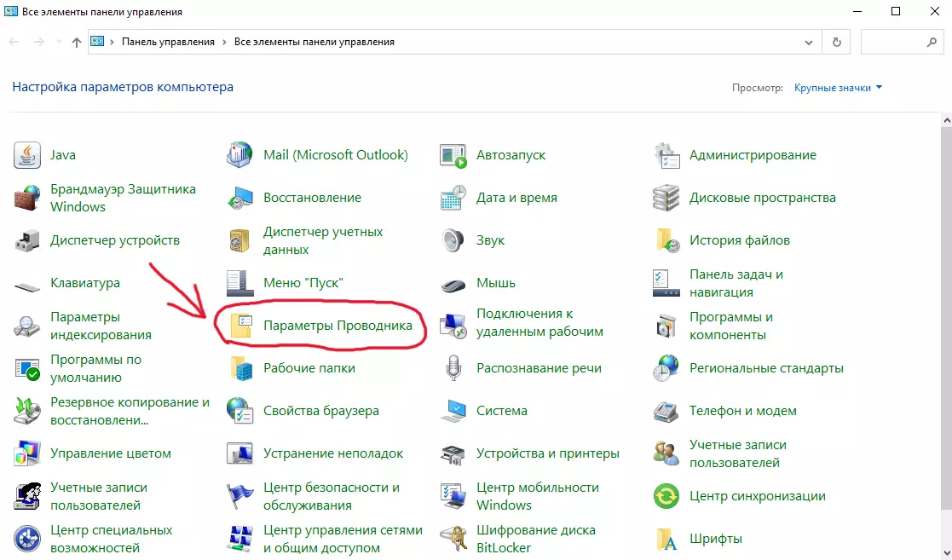
Task: Click the control panel icon in the address bar
Action: [x=97, y=41]
